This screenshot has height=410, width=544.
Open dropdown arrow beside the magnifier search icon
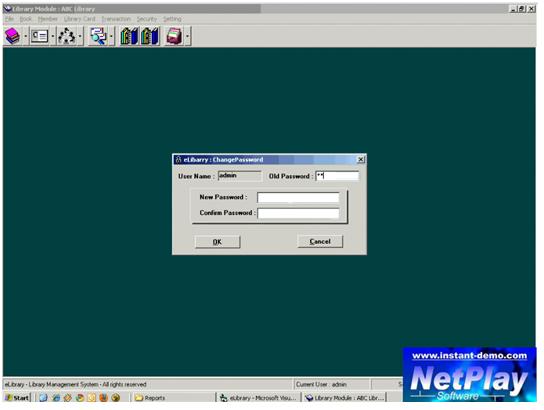tap(111, 36)
